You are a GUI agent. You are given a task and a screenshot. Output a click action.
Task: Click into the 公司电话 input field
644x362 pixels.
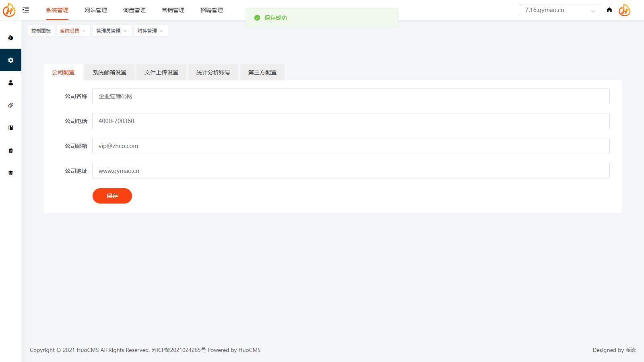351,121
